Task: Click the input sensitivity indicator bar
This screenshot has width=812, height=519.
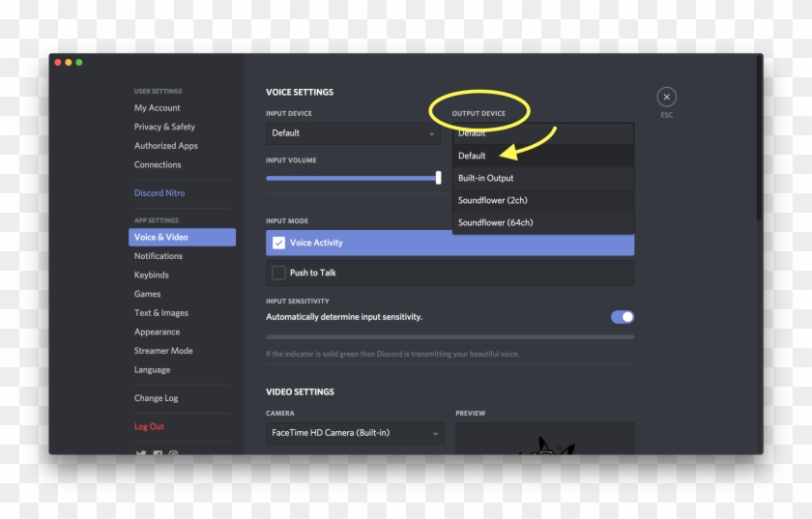Action: pyautogui.click(x=450, y=336)
